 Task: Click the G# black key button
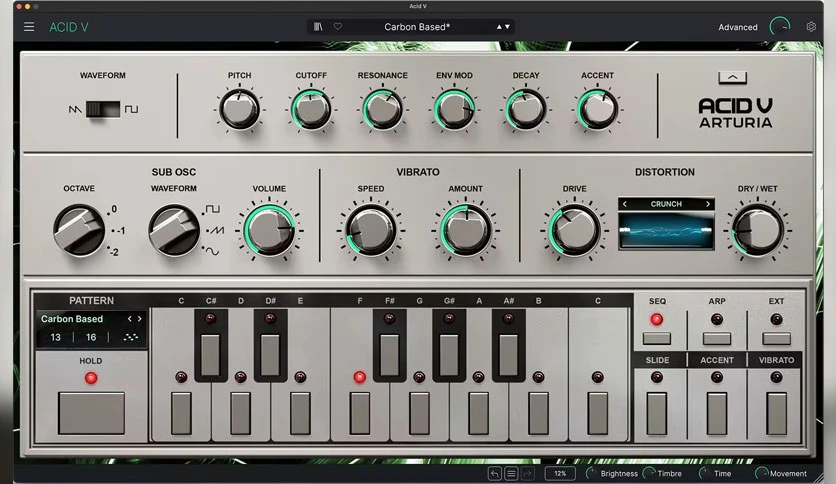pyautogui.click(x=449, y=355)
